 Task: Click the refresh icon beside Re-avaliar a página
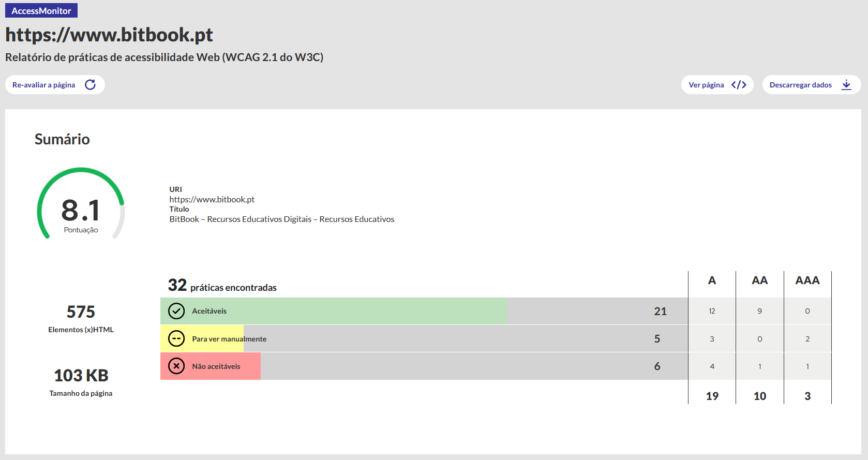(x=91, y=84)
